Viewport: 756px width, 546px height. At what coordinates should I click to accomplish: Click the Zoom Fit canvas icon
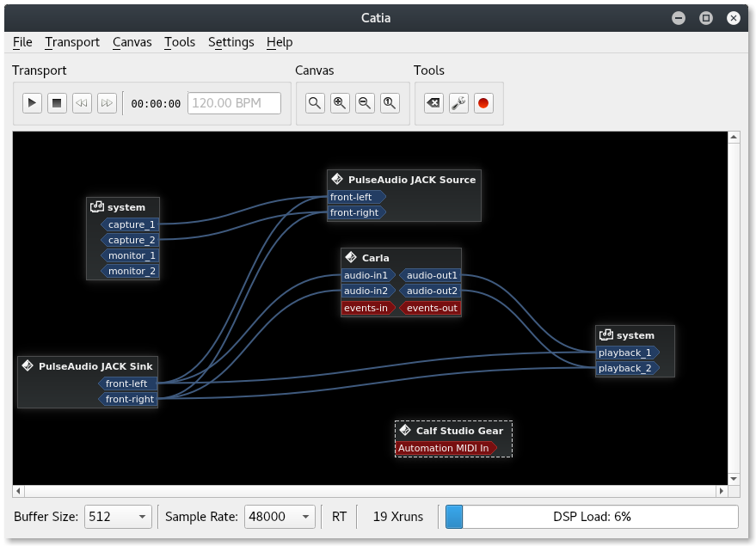tap(315, 102)
